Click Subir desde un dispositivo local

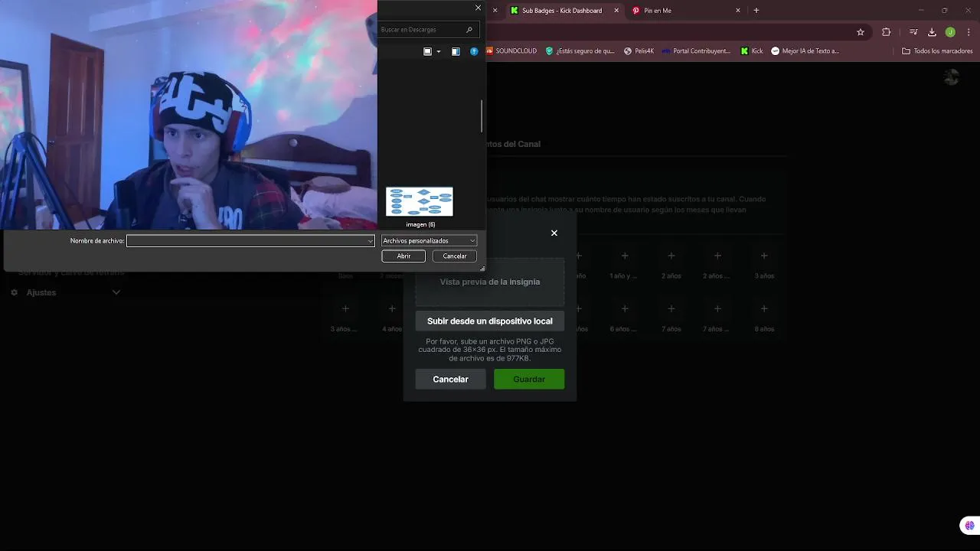(x=490, y=321)
